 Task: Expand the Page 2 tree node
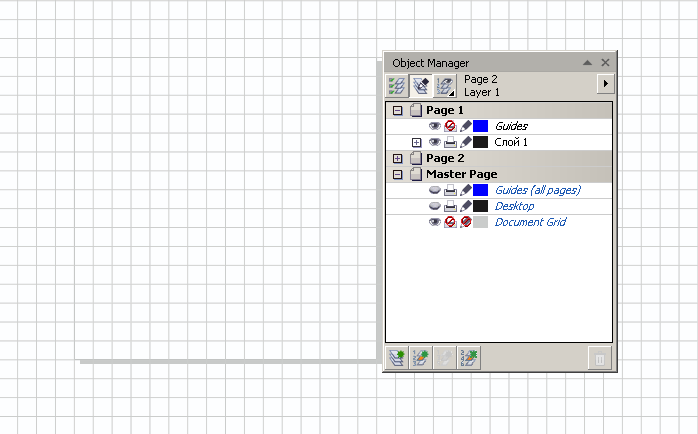coord(398,158)
